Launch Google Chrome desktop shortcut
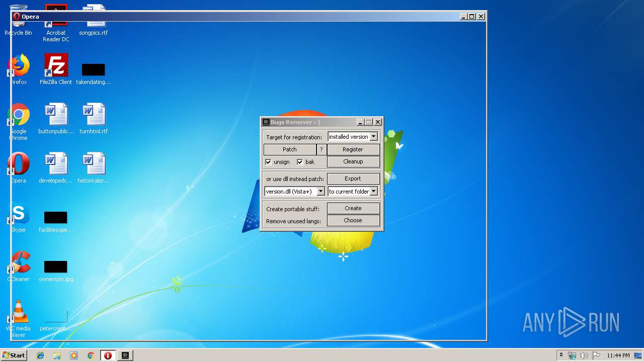 (x=18, y=122)
